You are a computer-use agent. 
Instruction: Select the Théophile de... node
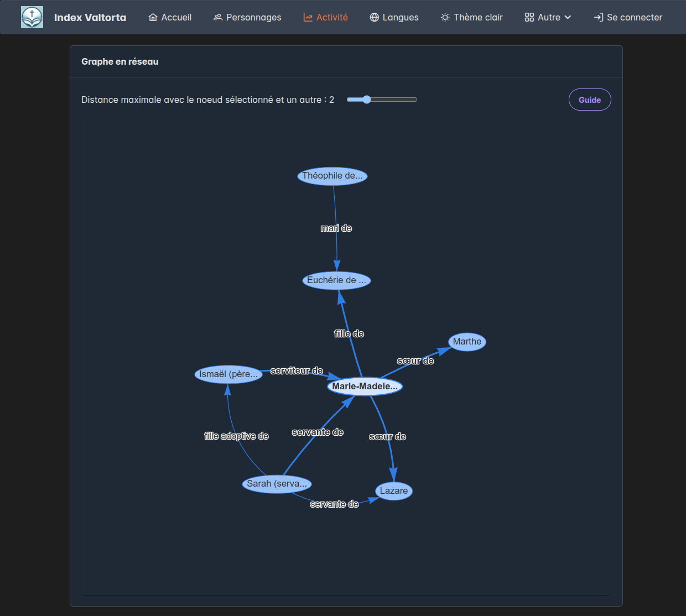332,176
